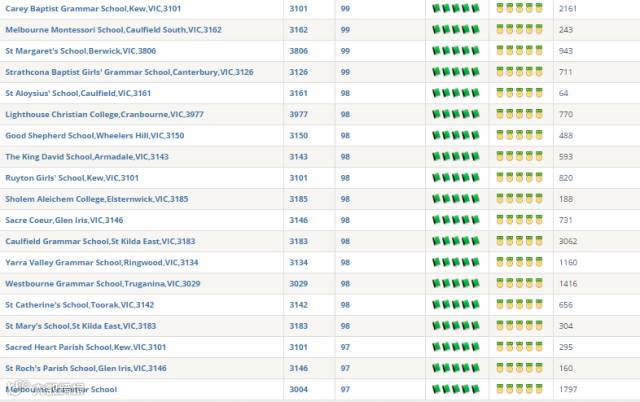Click postcode 3004 cell
Screen dimensions: 640x402
point(299,390)
